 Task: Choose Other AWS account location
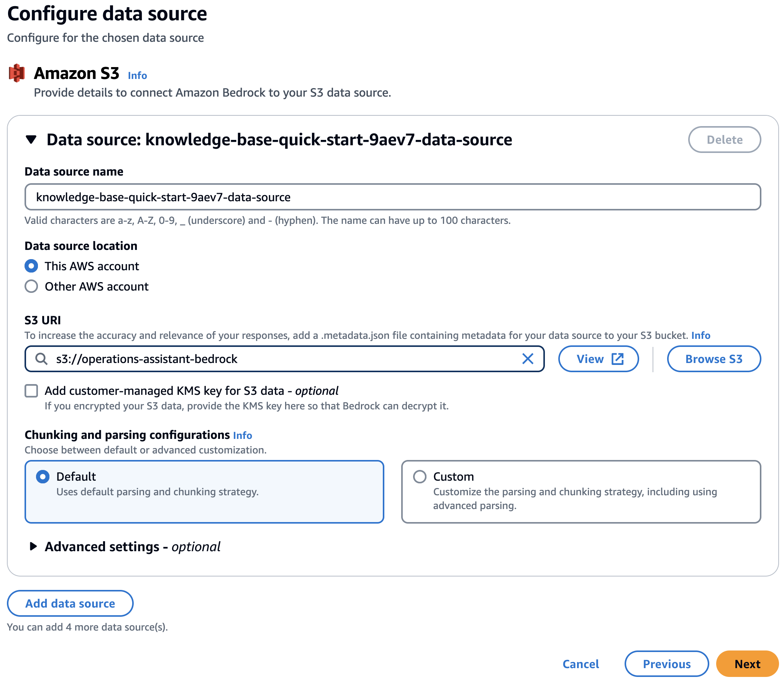pyautogui.click(x=31, y=286)
